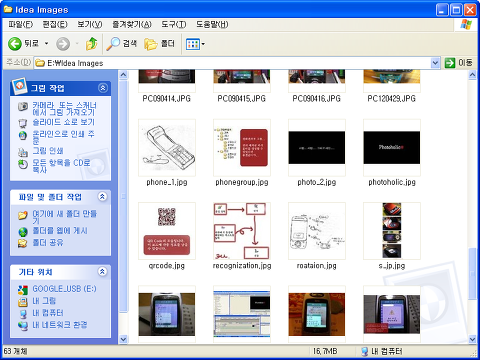Click the task pane scroll down arrow
Image resolution: width=480 pixels, height=360 pixels.
pos(123,339)
